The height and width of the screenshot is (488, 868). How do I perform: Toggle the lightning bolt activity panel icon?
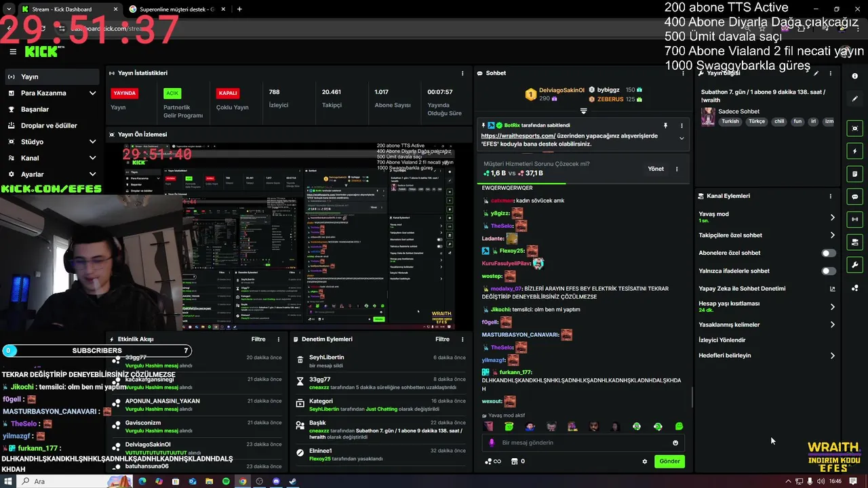(855, 151)
